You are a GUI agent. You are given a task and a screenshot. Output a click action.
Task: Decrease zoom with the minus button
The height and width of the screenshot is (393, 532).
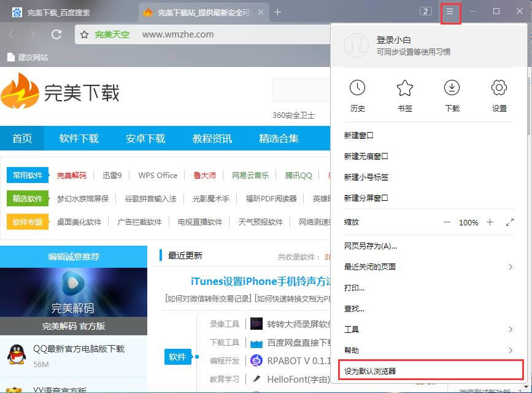coord(447,222)
